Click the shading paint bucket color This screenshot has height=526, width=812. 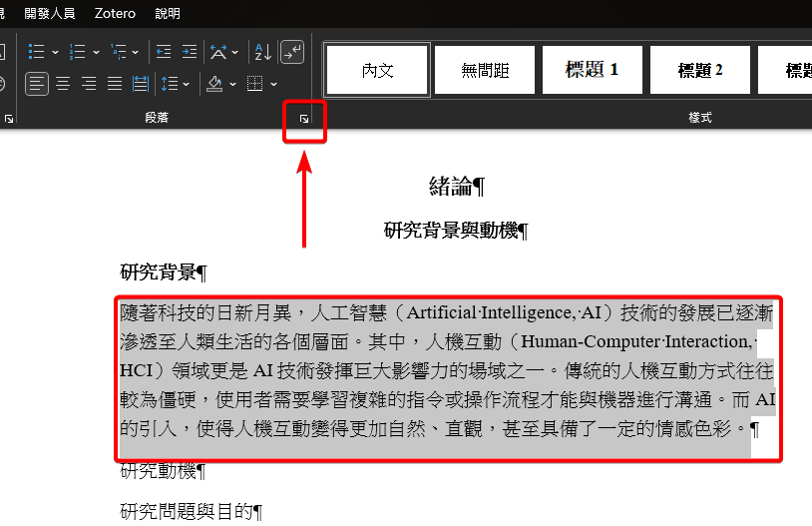point(213,84)
